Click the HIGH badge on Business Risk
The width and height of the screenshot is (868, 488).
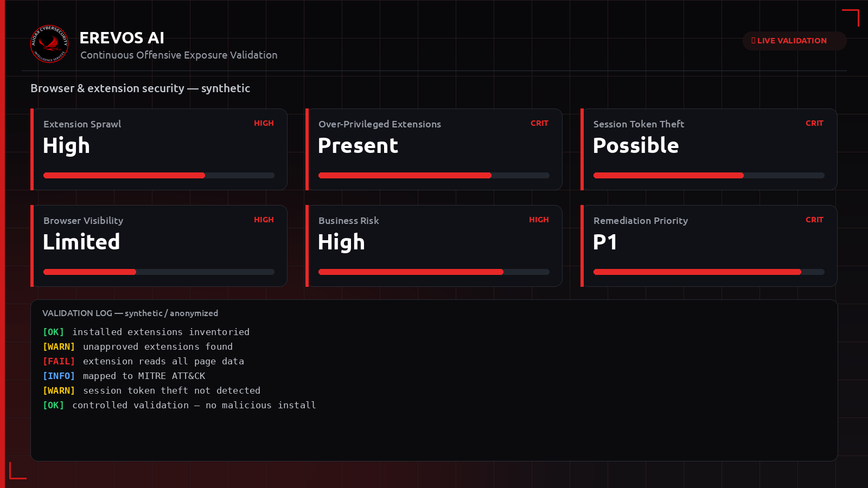[539, 220]
